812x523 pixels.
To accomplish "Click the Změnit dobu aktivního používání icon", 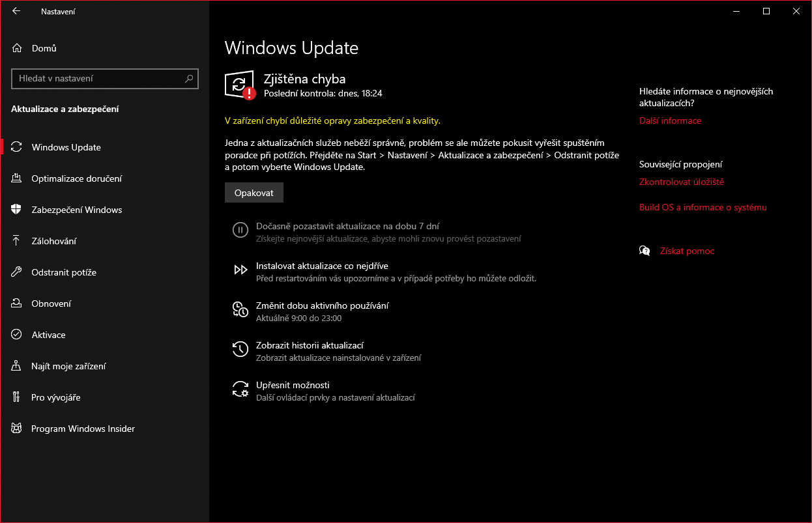I will (240, 310).
